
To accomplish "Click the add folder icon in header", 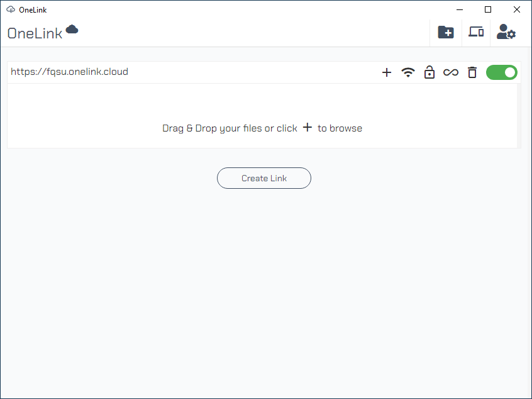I will tap(445, 32).
